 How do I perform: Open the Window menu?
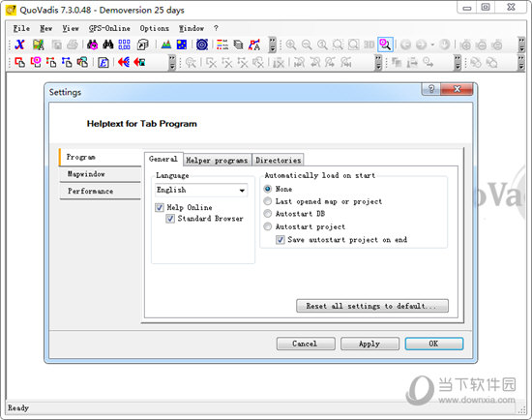tap(192, 28)
